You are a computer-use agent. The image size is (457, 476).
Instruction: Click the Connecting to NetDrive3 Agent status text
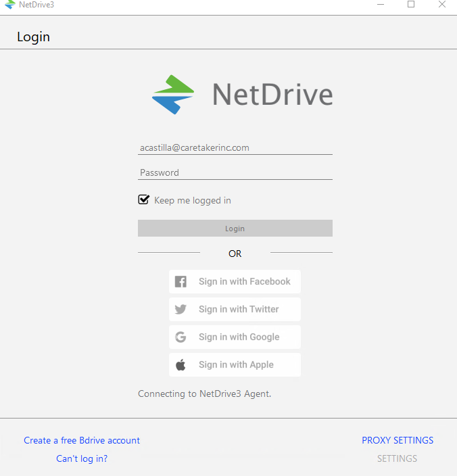[204, 394]
